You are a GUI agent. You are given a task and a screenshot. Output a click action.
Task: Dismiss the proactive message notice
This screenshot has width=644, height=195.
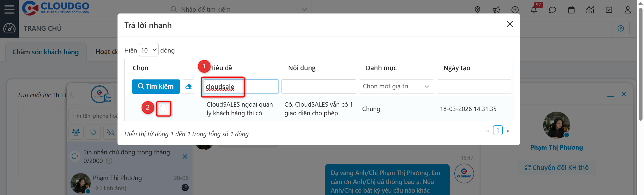coord(185,156)
